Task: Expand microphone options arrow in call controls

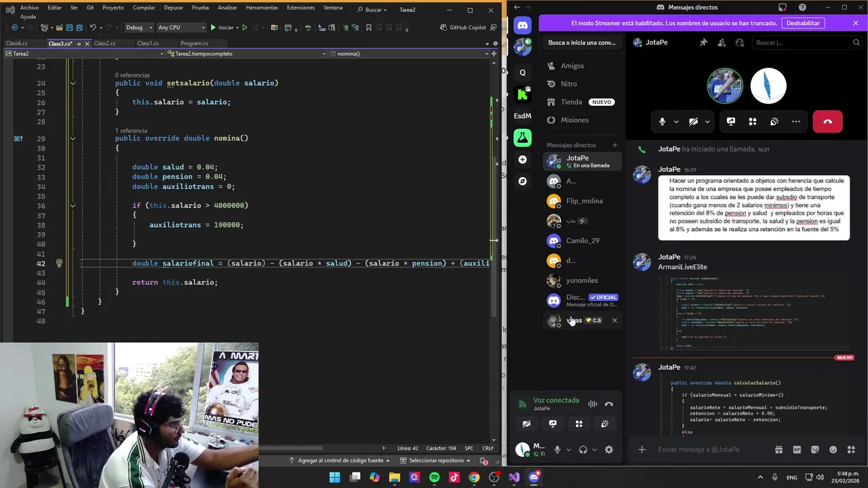Action: (x=676, y=122)
